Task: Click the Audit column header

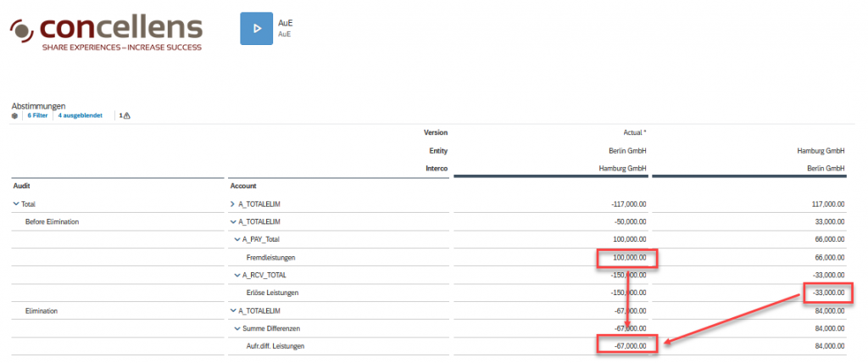Action: [x=22, y=185]
